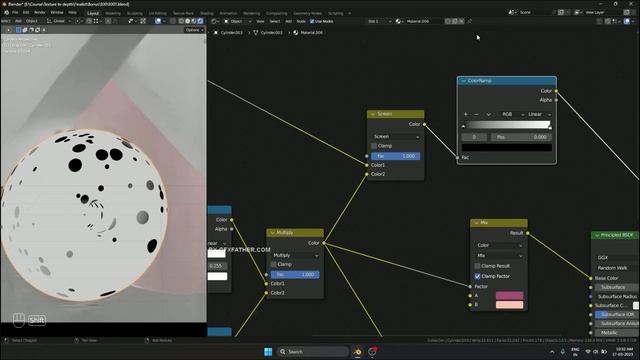This screenshot has width=640, height=360.
Task: Switch to the Shading workspace tab
Action: pos(207,13)
